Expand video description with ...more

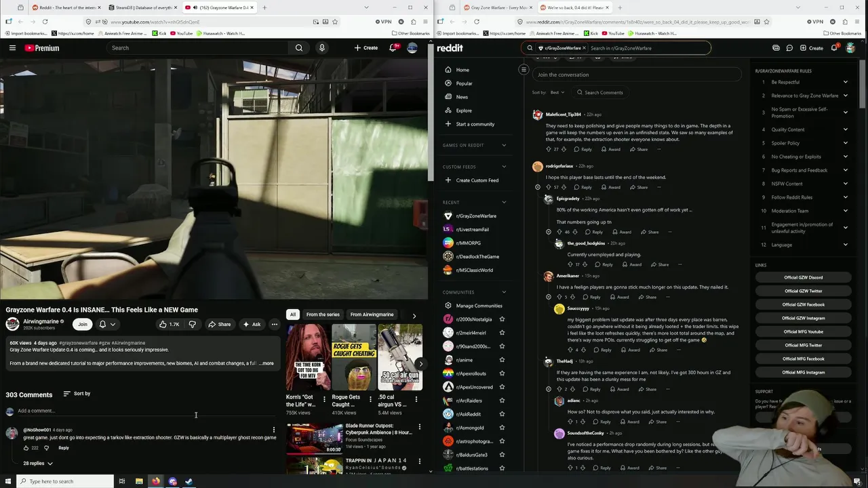click(x=267, y=363)
